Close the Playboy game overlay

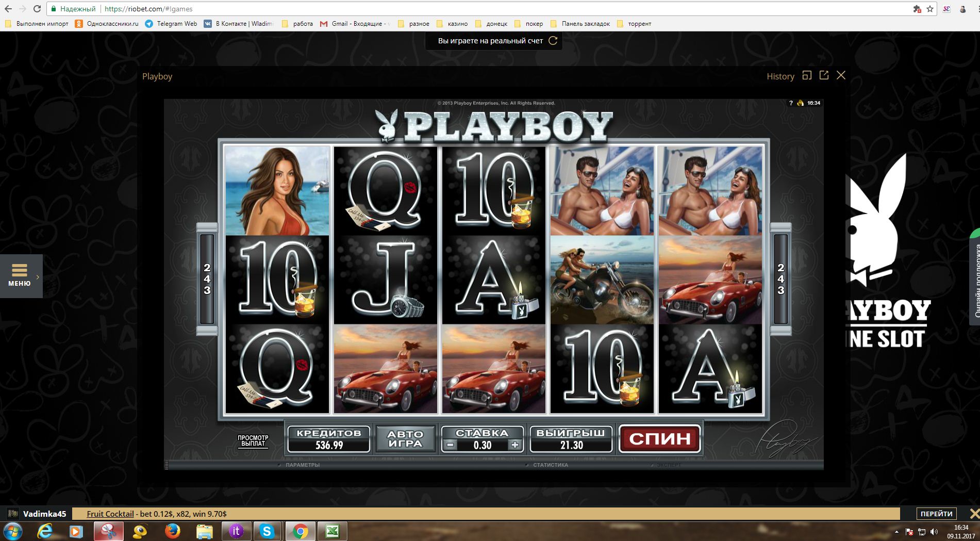tap(841, 75)
